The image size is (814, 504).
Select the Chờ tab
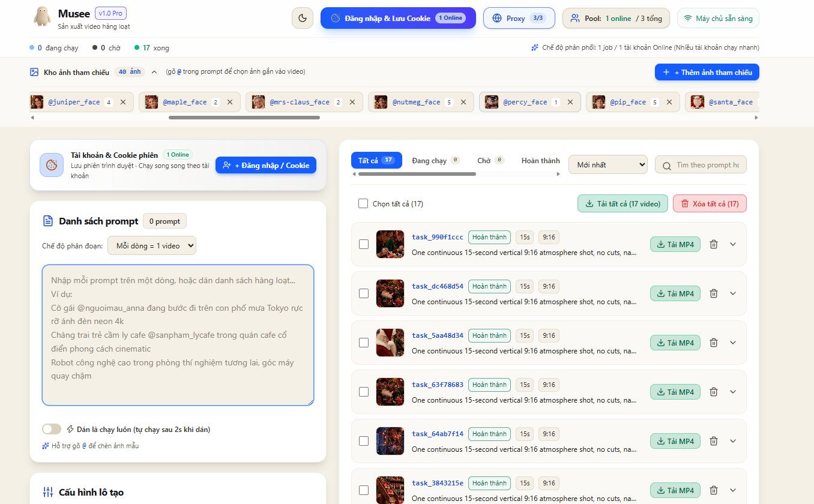click(x=490, y=160)
